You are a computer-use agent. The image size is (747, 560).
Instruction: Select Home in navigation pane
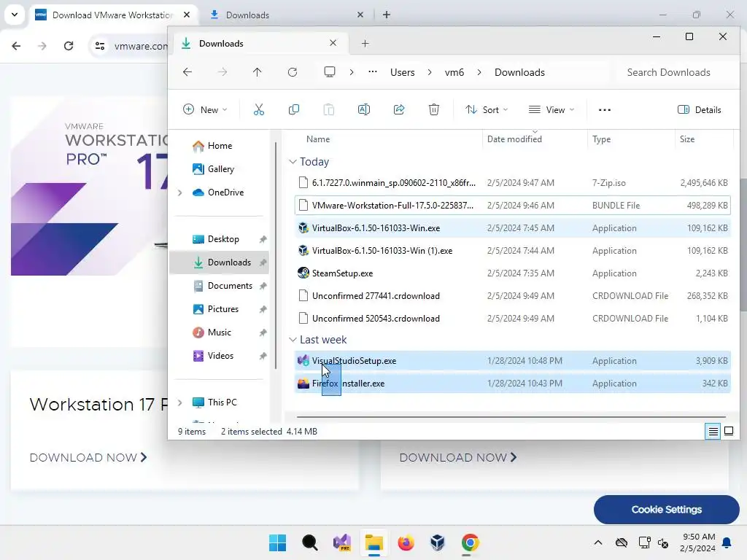(219, 146)
